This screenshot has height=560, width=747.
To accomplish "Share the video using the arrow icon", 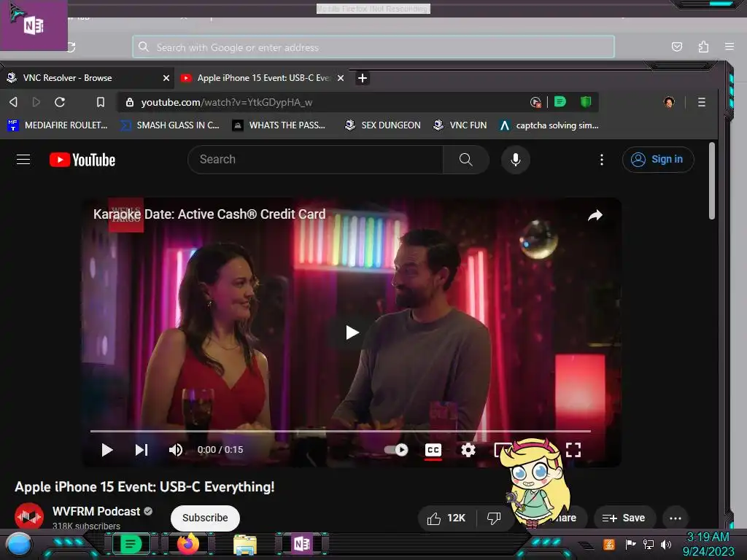I will pyautogui.click(x=595, y=215).
